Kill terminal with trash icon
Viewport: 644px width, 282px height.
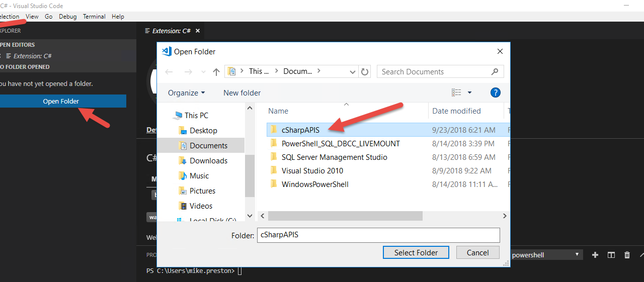point(627,255)
